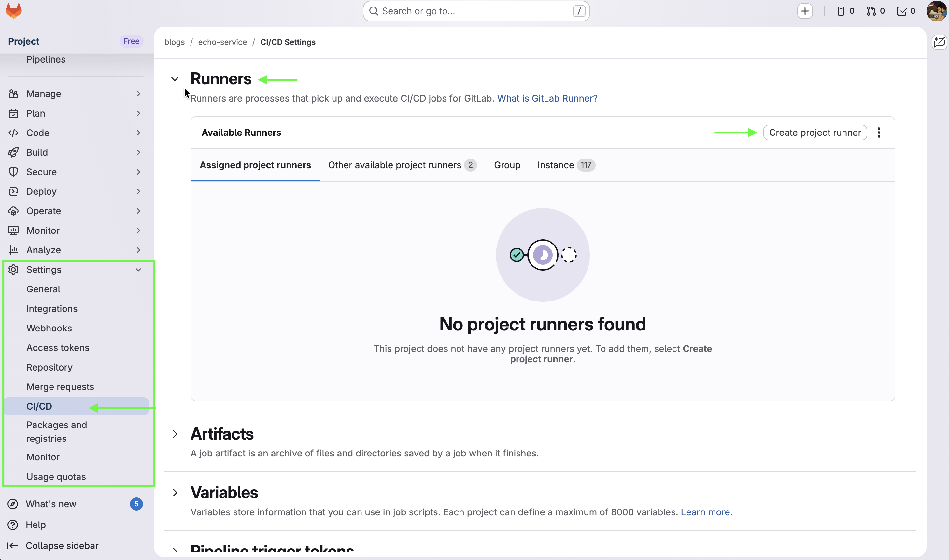The width and height of the screenshot is (949, 560).
Task: Click the Secure shield icon
Action: pos(14,172)
